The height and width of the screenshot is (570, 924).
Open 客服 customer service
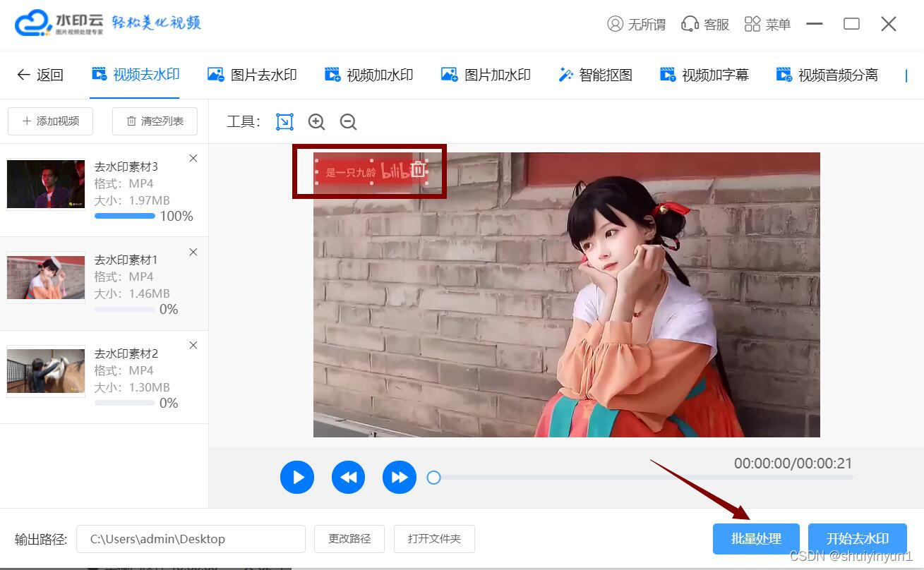click(704, 24)
